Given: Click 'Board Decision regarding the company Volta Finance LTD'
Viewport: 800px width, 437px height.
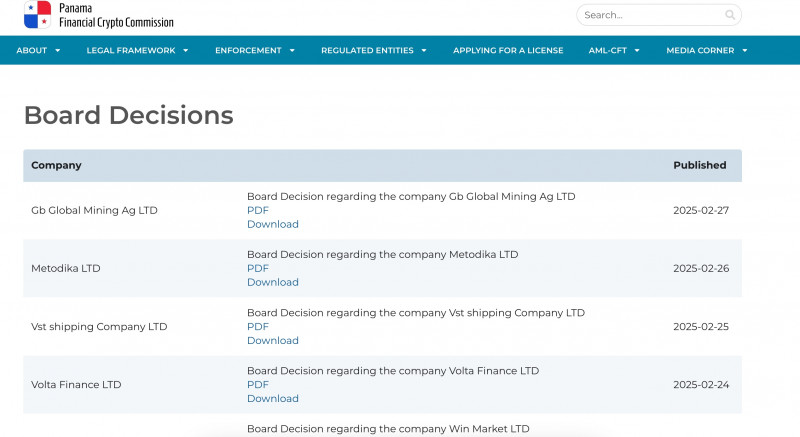Looking at the screenshot, I should 393,371.
